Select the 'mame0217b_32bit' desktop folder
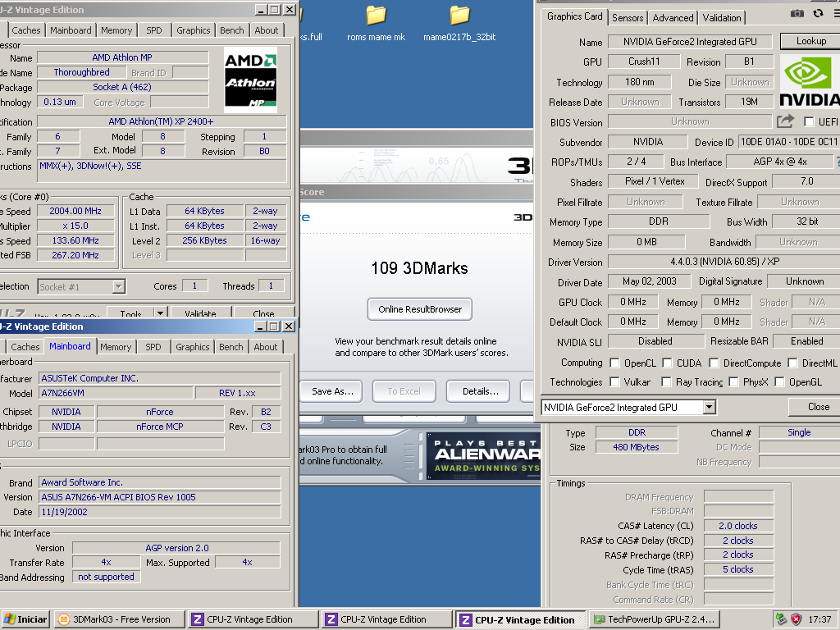The image size is (840, 630). click(459, 24)
